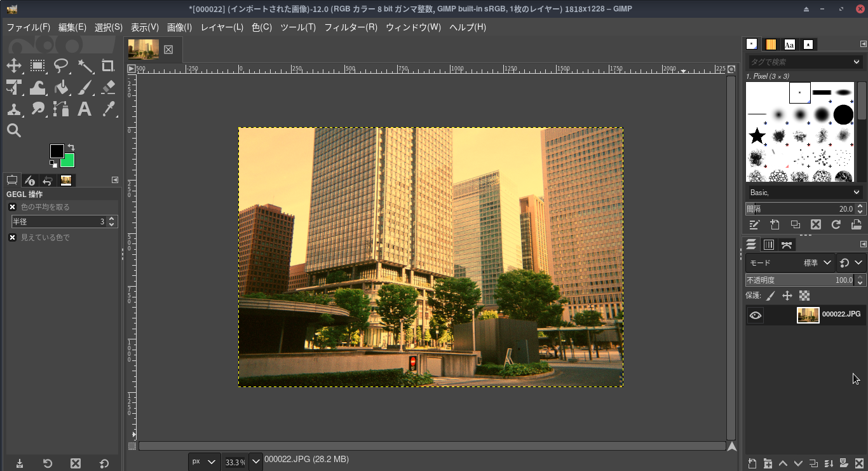This screenshot has width=868, height=471.
Task: Toggle visibility of 000022.JPG layer
Action: pos(755,315)
